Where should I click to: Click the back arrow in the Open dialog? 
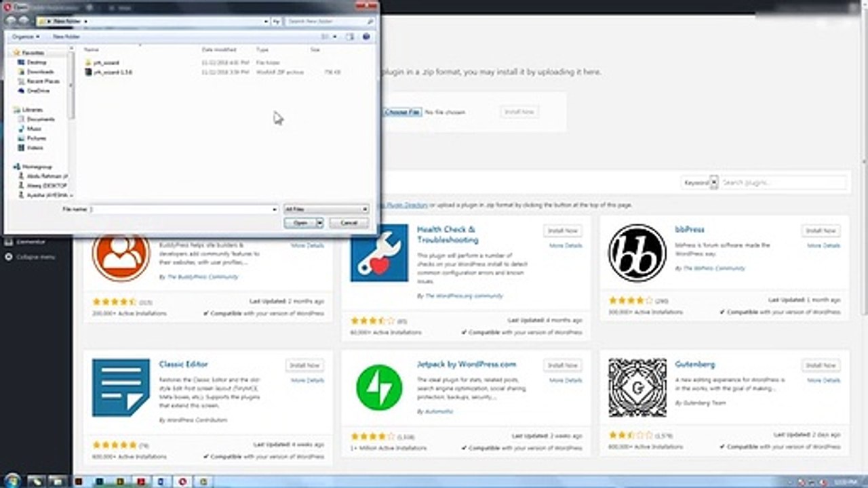click(x=12, y=22)
